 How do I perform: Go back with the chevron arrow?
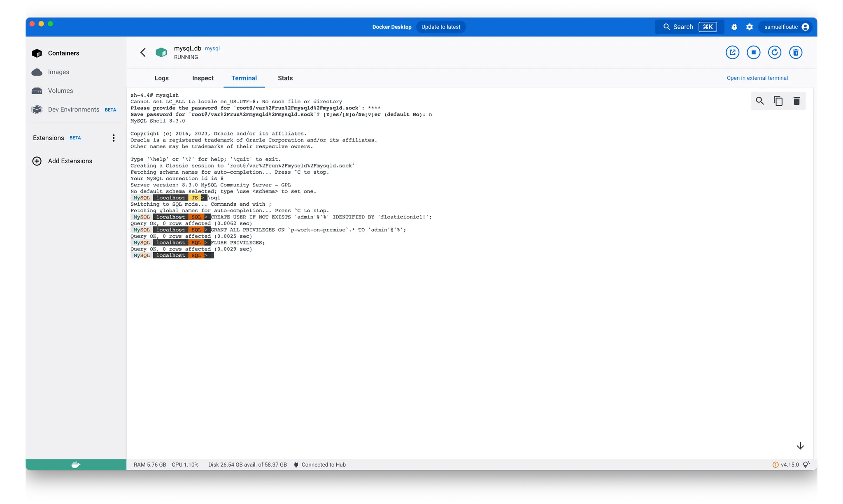[143, 52]
